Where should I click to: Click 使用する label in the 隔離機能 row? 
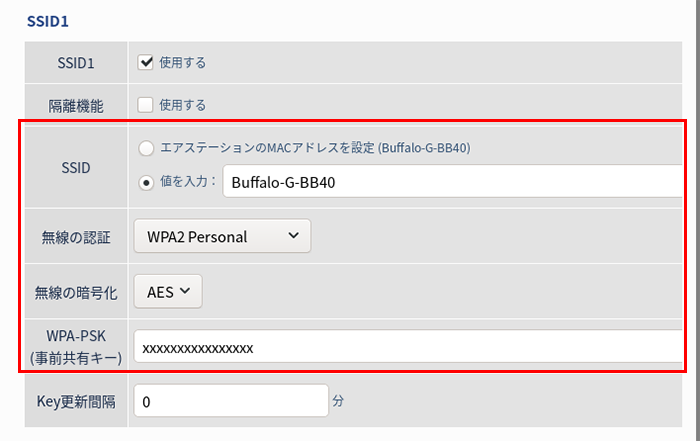pos(183,105)
